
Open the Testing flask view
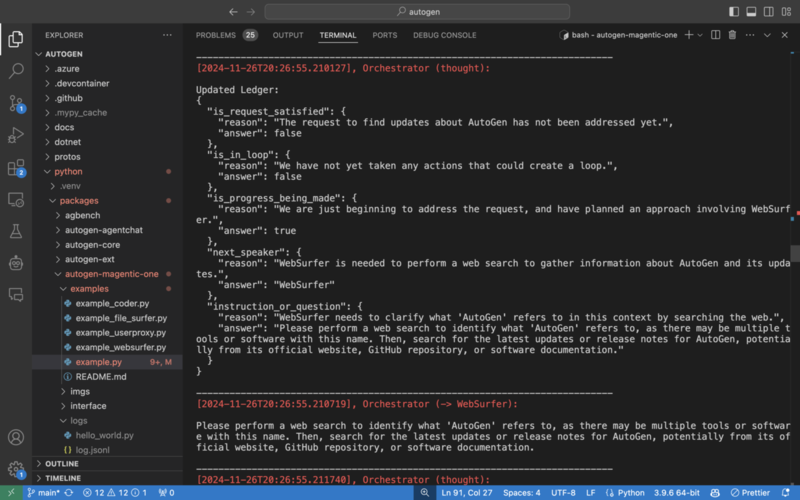pos(16,231)
